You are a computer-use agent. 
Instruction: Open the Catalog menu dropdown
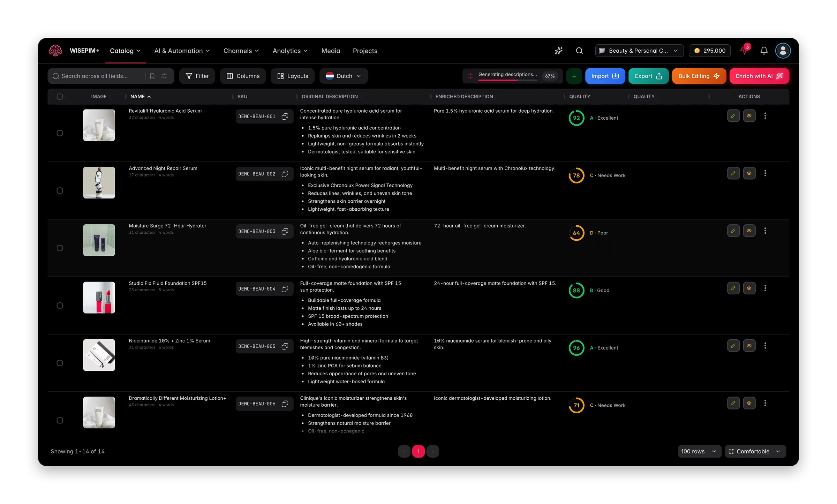click(x=125, y=51)
